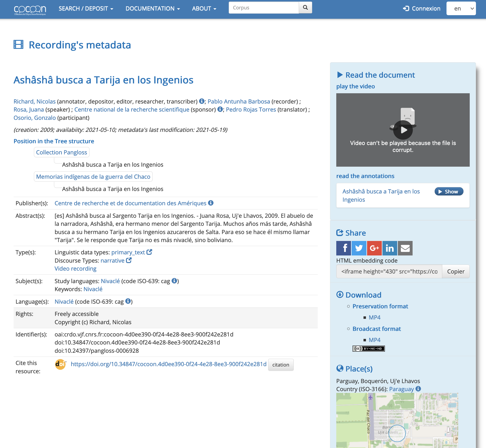This screenshot has width=486, height=448.
Task: Open Centre national de la recherche scientifique link
Action: [x=132, y=109]
